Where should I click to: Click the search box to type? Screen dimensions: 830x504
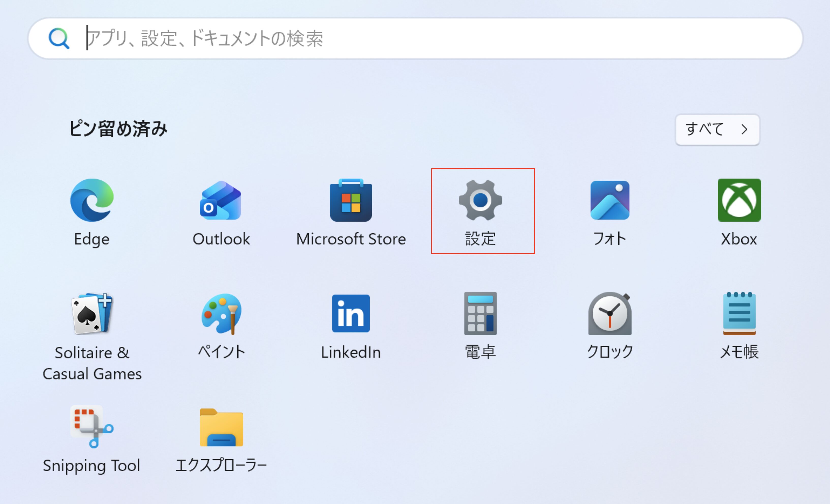(x=438, y=38)
